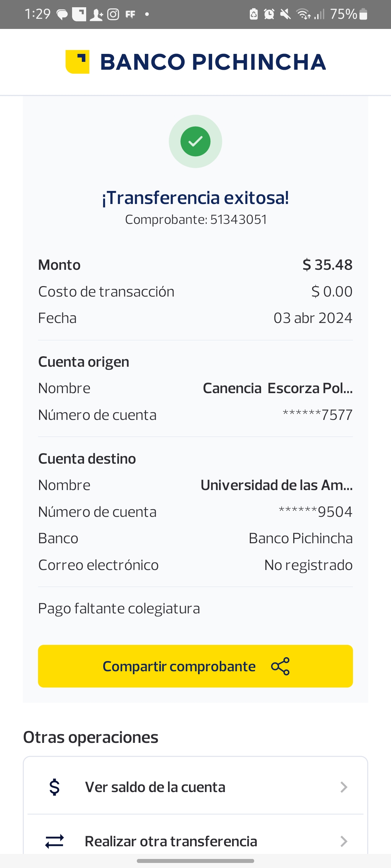Tap the dollar sign balance icon
Screen dimensions: 391x868
point(54,787)
